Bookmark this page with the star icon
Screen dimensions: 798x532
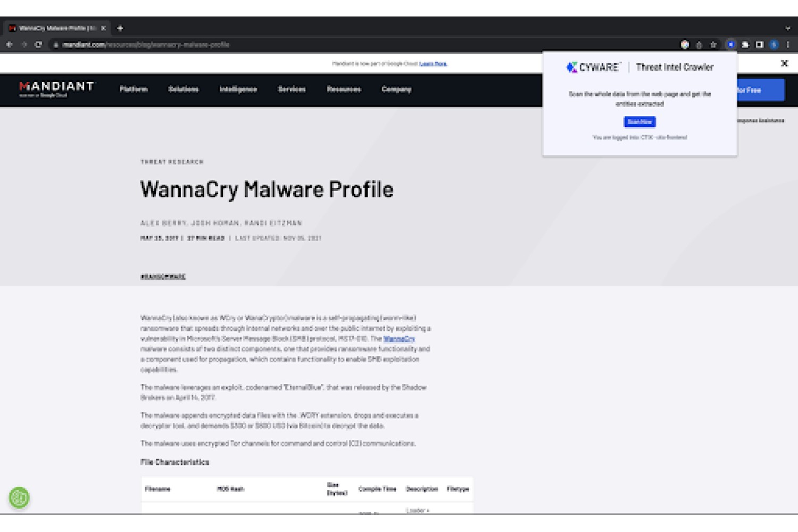[x=713, y=45]
